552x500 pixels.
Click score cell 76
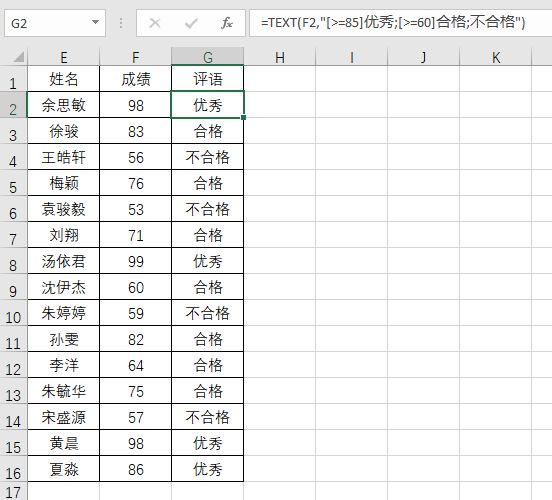136,183
